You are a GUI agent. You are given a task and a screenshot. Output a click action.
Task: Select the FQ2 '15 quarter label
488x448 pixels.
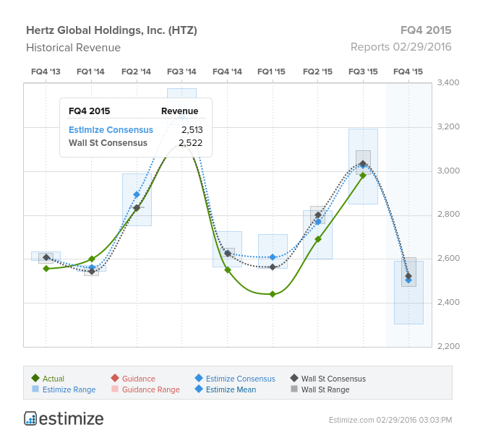pyautogui.click(x=318, y=72)
